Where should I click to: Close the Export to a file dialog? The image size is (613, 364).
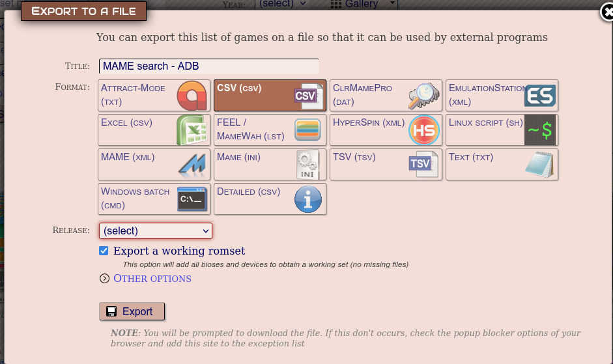606,13
